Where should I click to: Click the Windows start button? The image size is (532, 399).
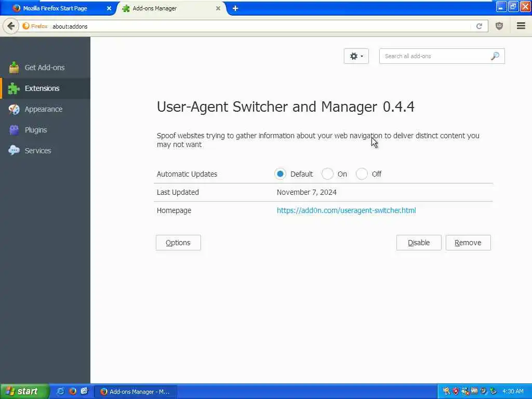[24, 391]
